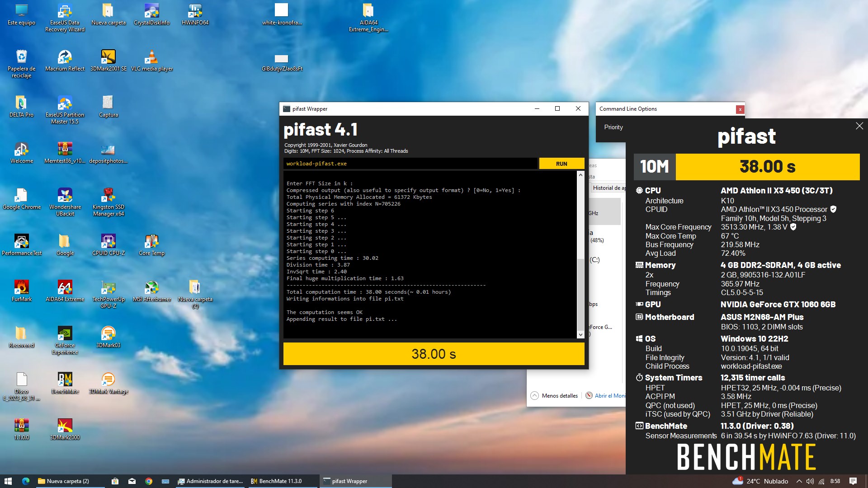Image resolution: width=868 pixels, height=488 pixels.
Task: Open the Este equipo desktop icon
Action: 21,14
